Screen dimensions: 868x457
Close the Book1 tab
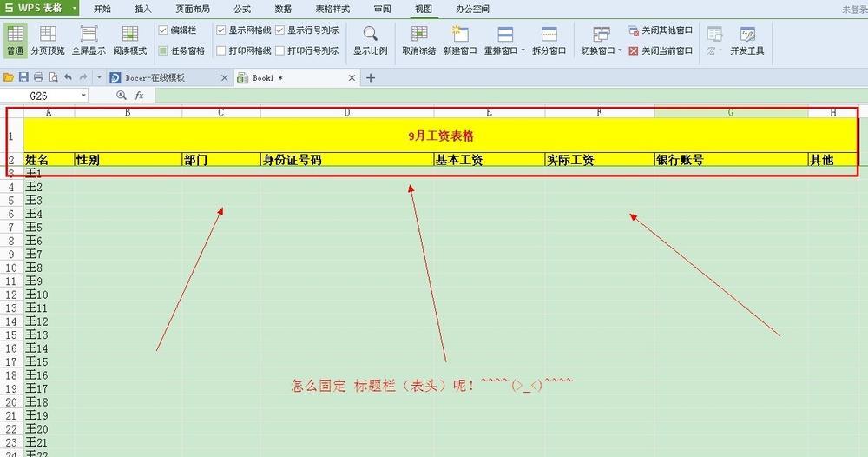[x=352, y=78]
